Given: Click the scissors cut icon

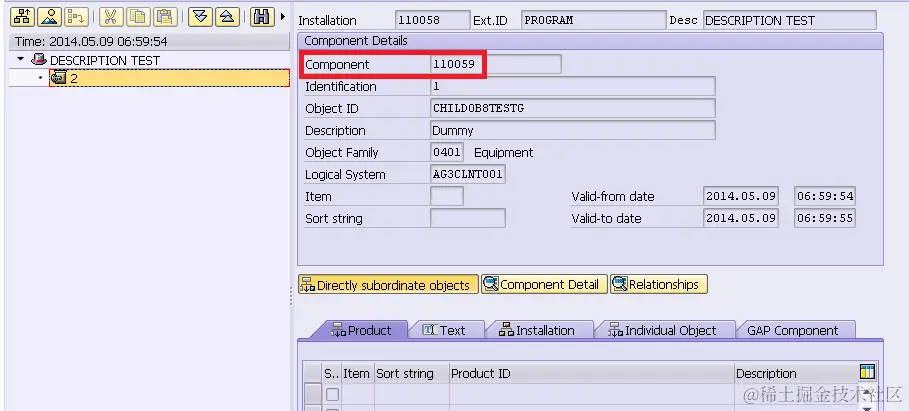Looking at the screenshot, I should coord(111,17).
